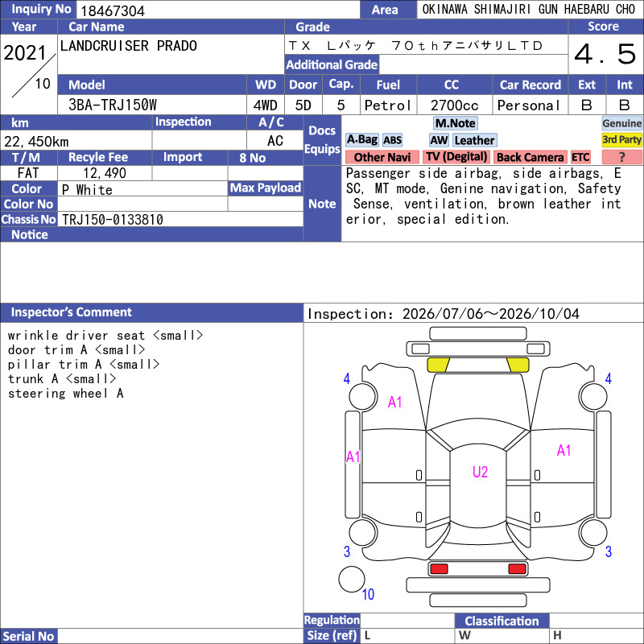644x644 pixels.
Task: Select the Leather equipment badge
Action: click(475, 140)
